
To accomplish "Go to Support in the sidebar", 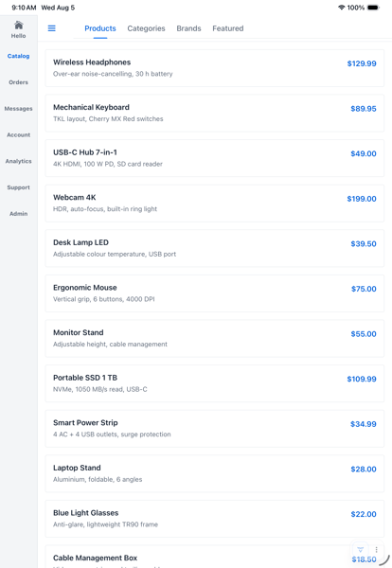I will pos(19,187).
